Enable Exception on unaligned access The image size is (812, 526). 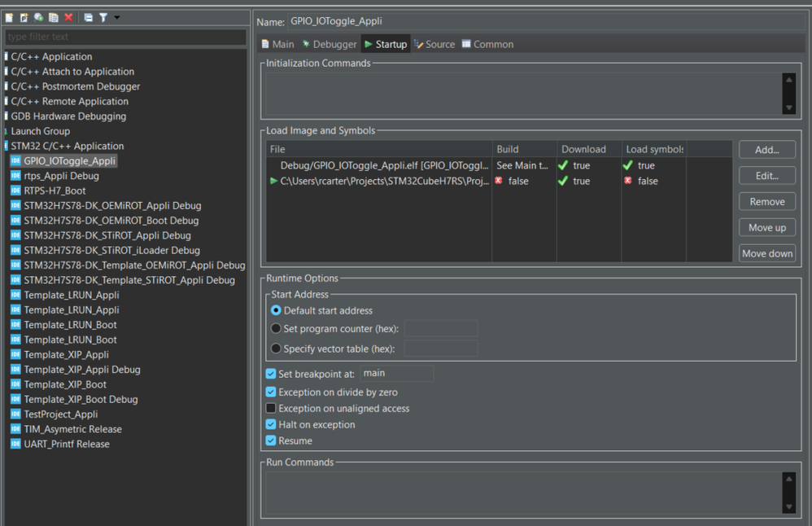(271, 408)
